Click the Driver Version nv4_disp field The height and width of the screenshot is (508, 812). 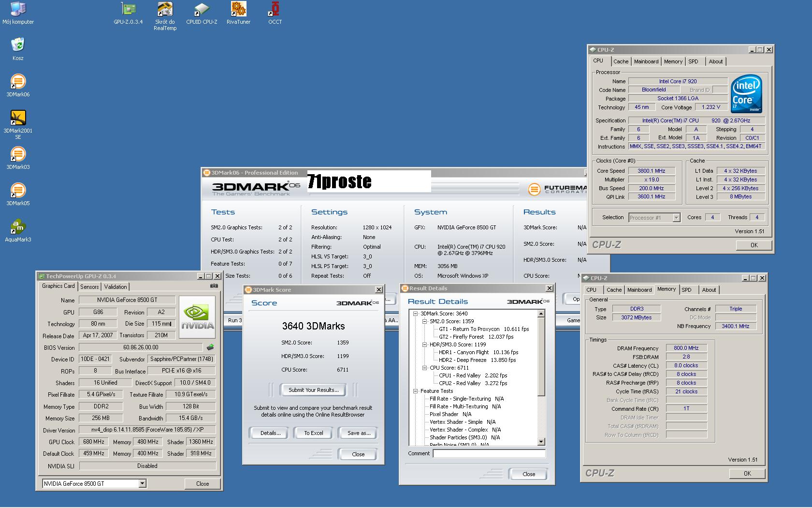click(x=147, y=430)
